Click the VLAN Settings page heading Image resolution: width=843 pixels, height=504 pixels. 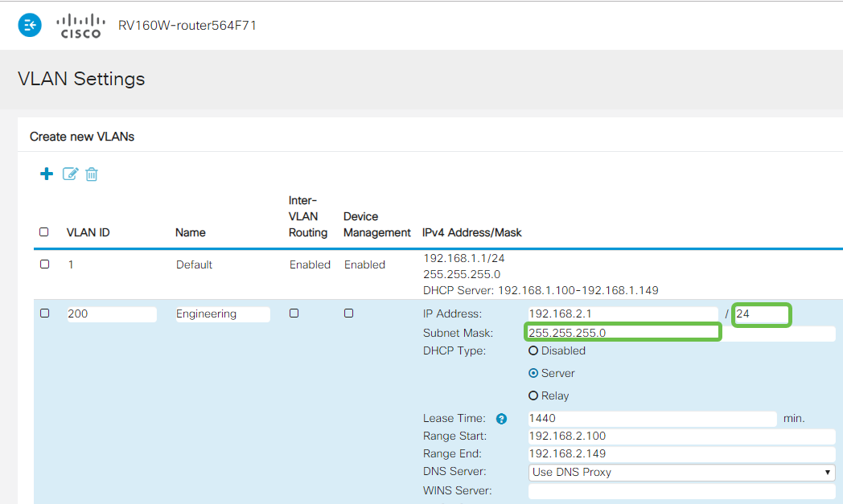(80, 79)
